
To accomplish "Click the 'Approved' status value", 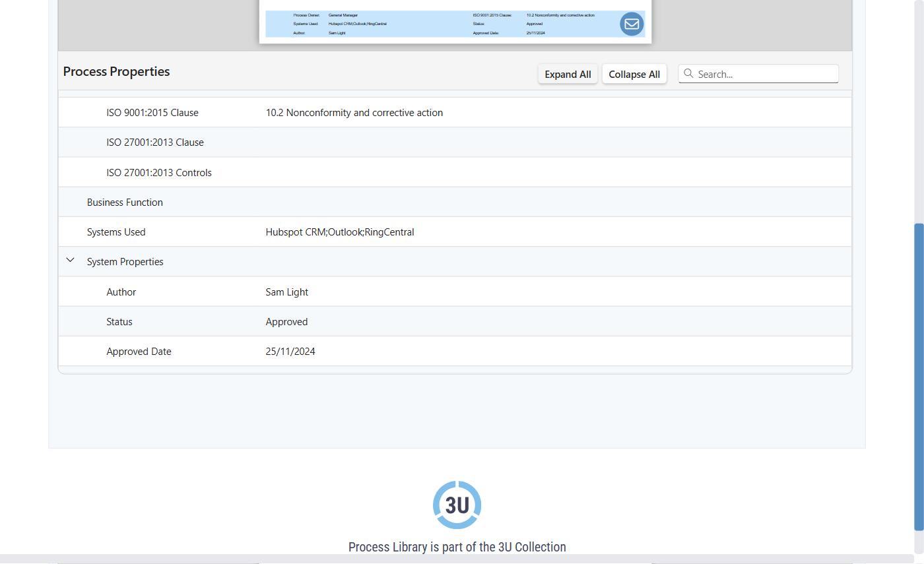I will coord(286,322).
